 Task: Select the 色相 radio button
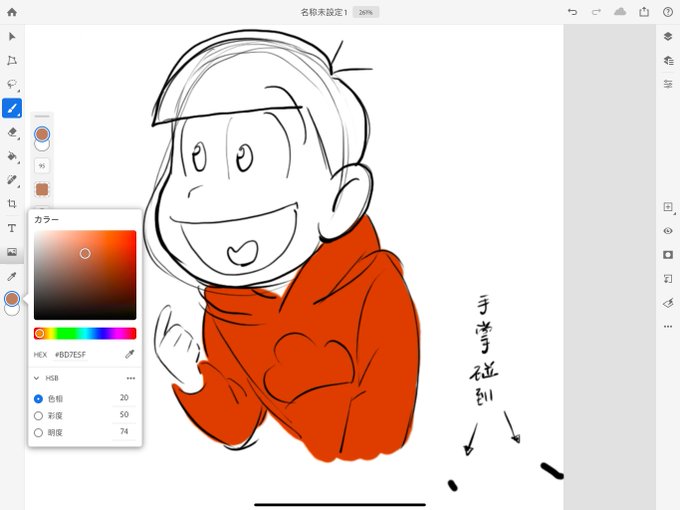point(38,399)
